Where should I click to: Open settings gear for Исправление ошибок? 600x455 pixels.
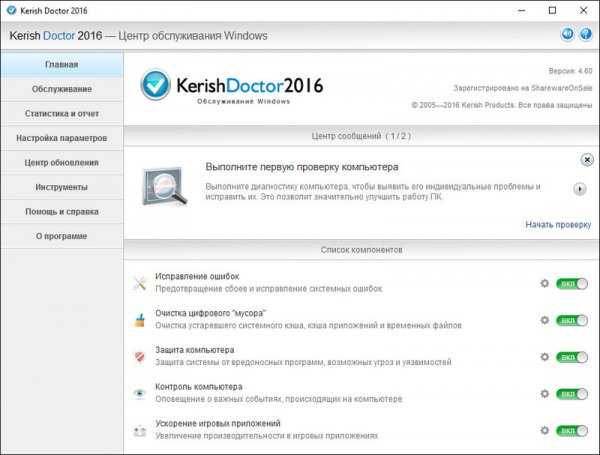[545, 284]
